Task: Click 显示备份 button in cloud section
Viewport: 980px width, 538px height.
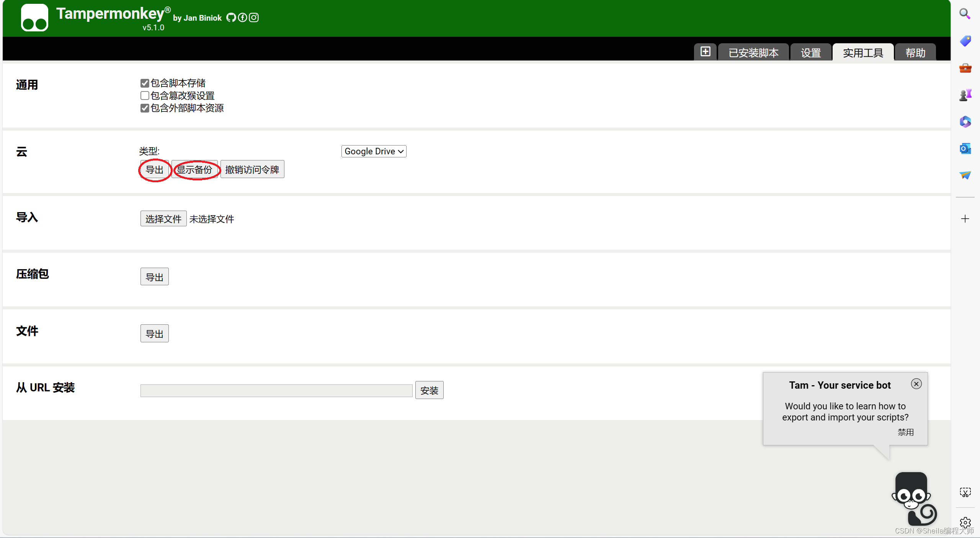Action: (x=194, y=169)
